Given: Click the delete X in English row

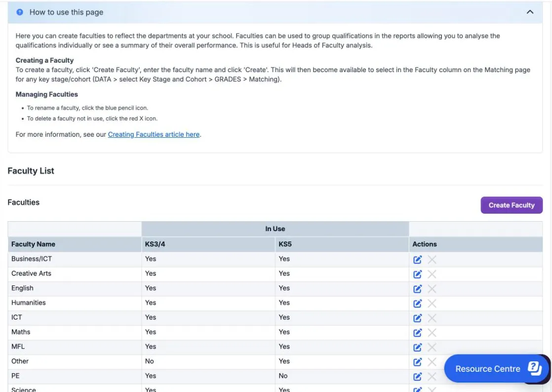Looking at the screenshot, I should click(432, 289).
